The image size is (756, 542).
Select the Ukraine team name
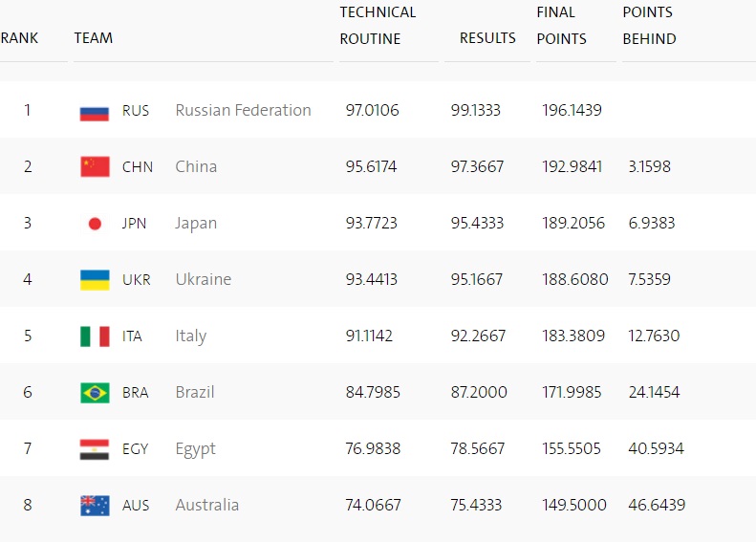coord(203,280)
